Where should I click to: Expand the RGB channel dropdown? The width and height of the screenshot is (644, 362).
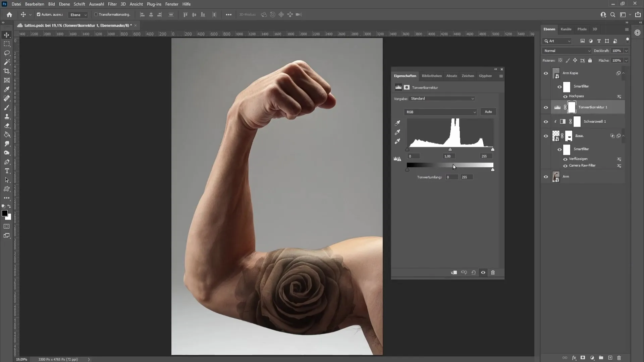point(475,112)
